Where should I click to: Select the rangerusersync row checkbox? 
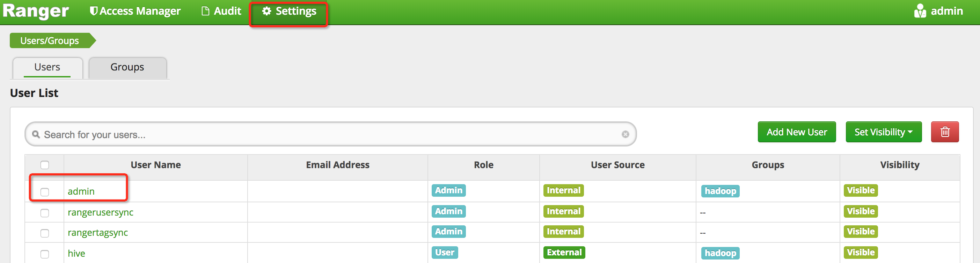[x=44, y=213]
